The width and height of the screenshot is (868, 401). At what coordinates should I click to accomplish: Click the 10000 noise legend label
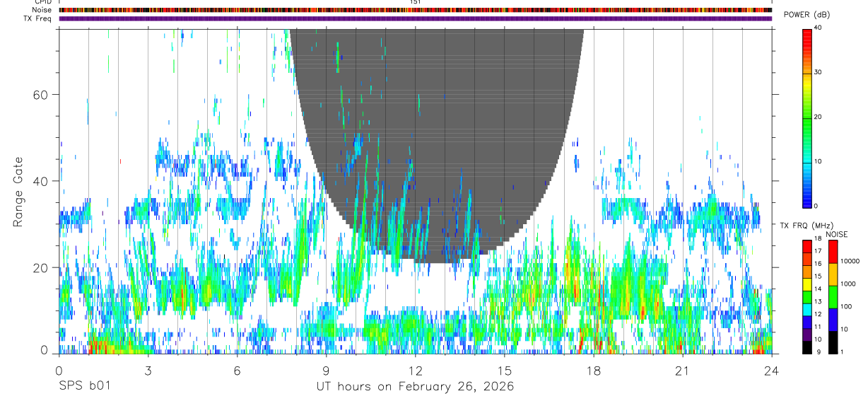tap(850, 261)
